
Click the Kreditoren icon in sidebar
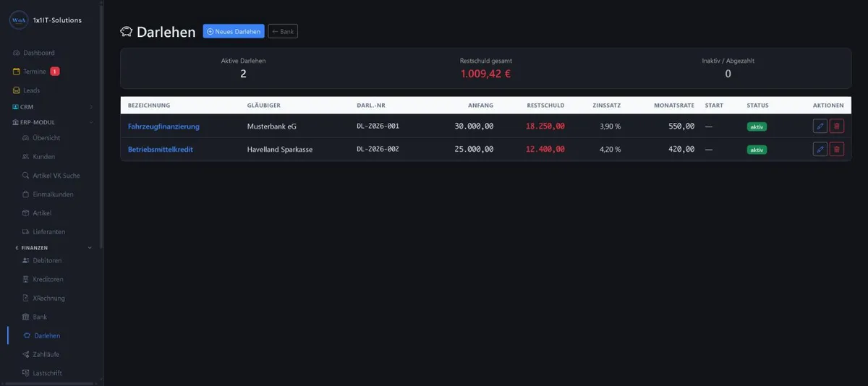(x=26, y=279)
